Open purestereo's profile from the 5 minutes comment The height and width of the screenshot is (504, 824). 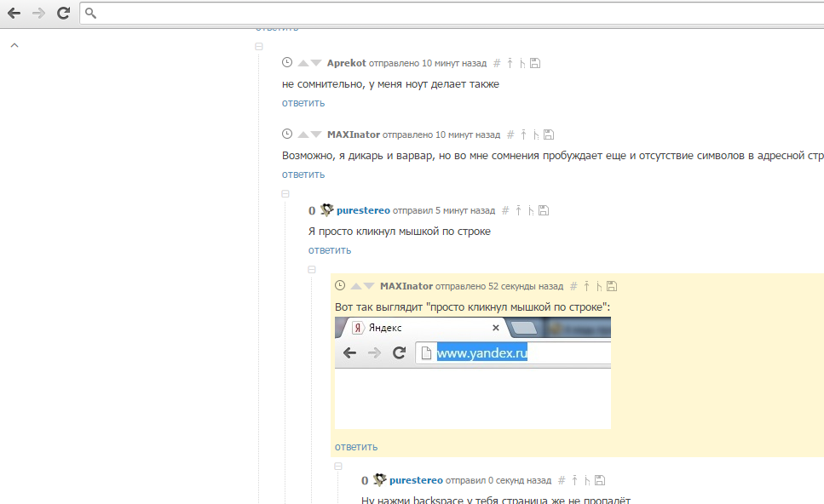(x=363, y=210)
